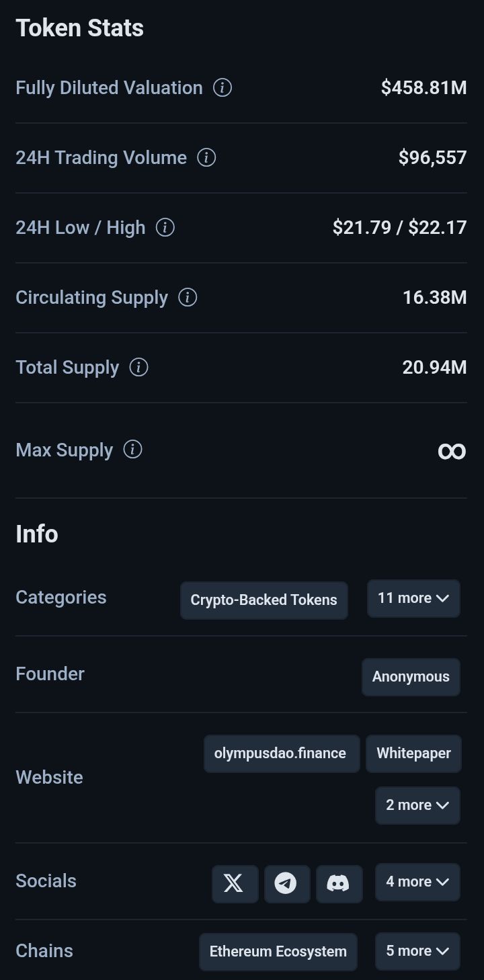Click the Anonymous founder tag
Screen dimensions: 484x980
[x=411, y=677]
